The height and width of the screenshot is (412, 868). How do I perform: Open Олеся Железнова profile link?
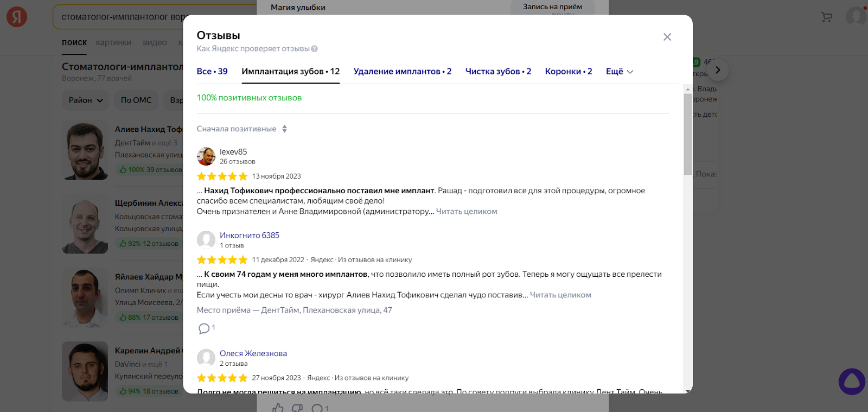(x=253, y=353)
